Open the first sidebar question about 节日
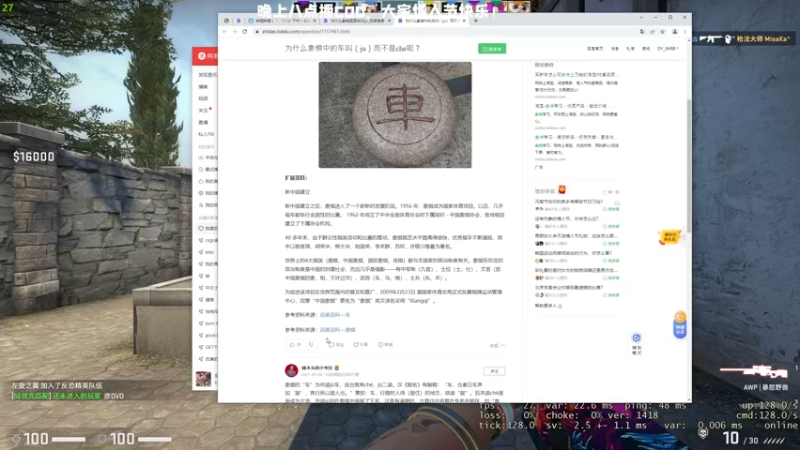Viewport: 800px width, 450px height. pyautogui.click(x=569, y=202)
